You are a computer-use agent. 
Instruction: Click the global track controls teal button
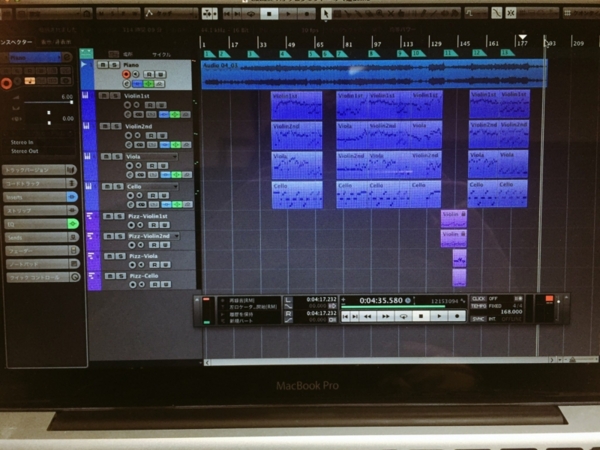86,53
